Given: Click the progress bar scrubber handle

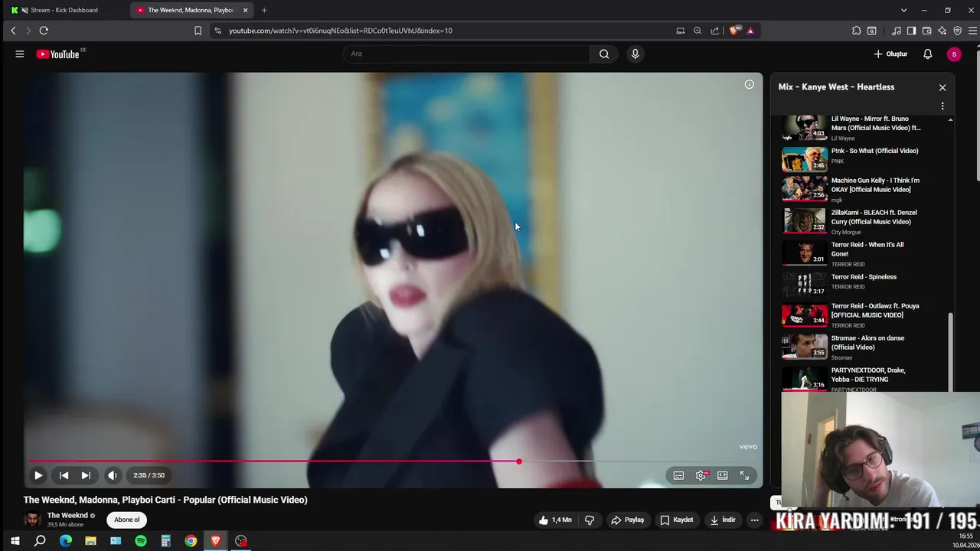Looking at the screenshot, I should [x=519, y=461].
